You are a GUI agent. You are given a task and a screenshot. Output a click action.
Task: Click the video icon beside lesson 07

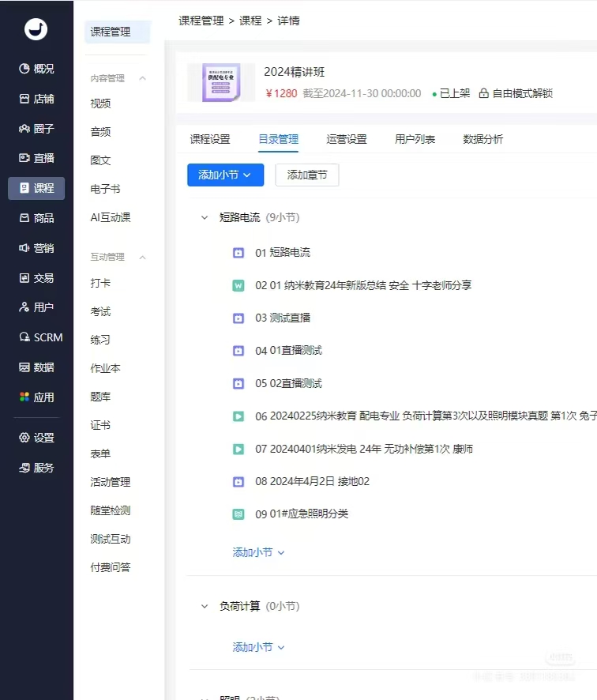point(238,449)
